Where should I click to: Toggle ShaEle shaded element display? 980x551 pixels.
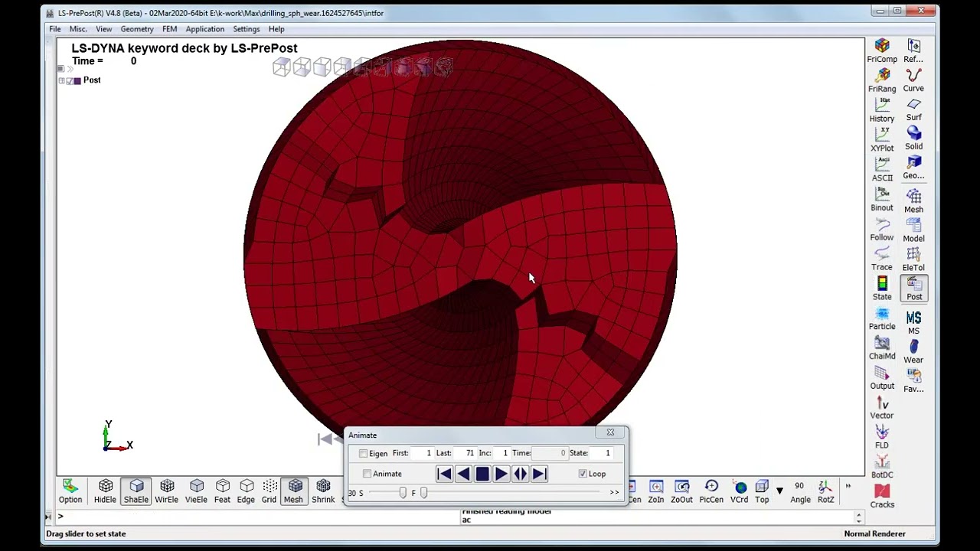(x=136, y=491)
